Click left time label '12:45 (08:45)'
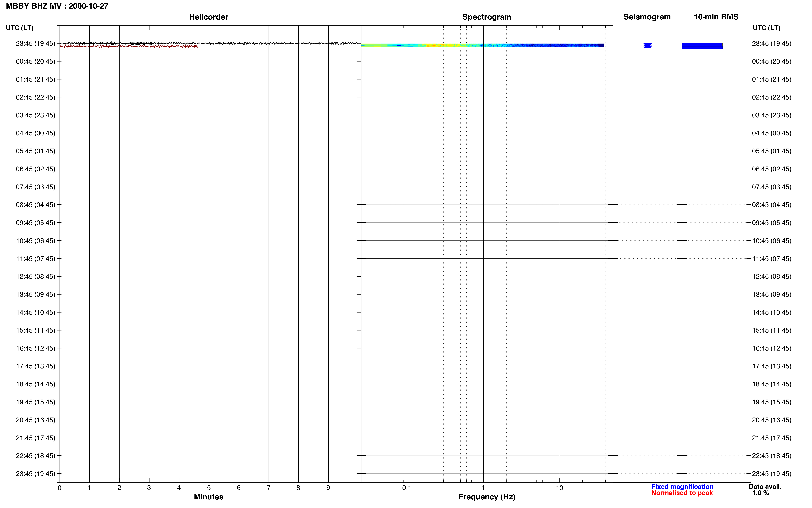This screenshot has height=508, width=812. click(36, 277)
